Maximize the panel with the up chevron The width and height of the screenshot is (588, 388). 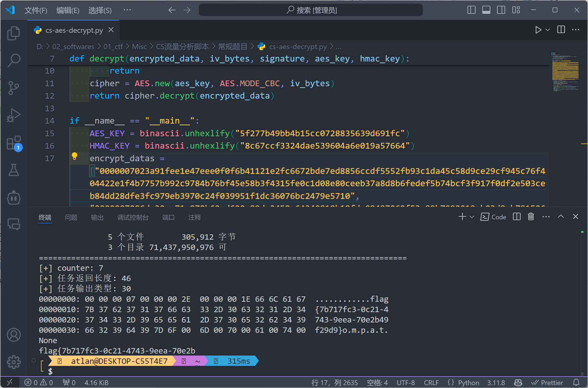561,217
